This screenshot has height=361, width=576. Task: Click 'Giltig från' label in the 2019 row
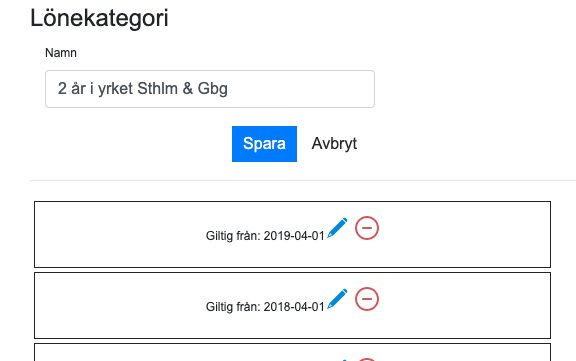(x=233, y=236)
